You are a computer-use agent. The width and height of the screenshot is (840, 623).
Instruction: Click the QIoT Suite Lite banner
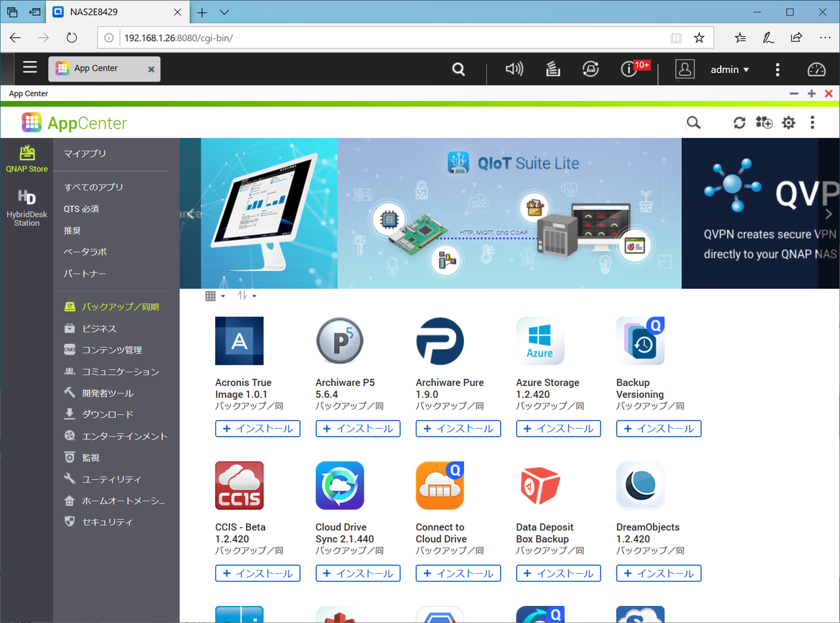[509, 213]
